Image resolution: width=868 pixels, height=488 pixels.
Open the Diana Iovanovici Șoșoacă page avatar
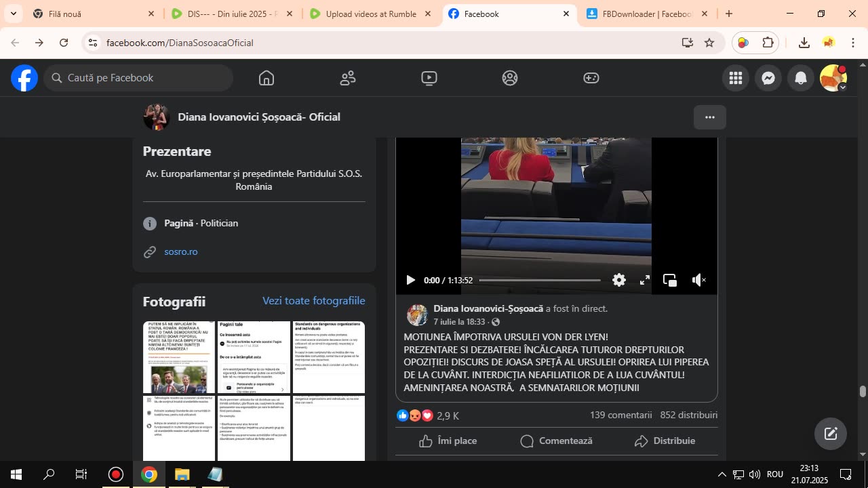(x=156, y=117)
